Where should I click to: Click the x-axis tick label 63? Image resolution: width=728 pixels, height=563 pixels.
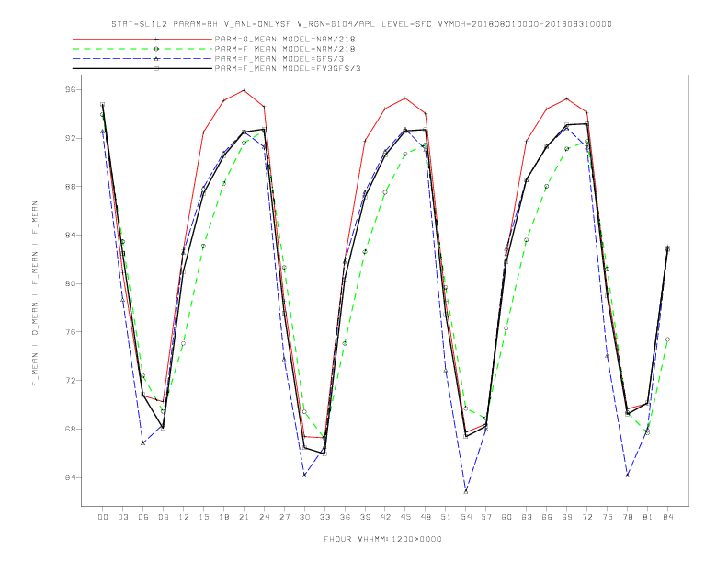527,517
